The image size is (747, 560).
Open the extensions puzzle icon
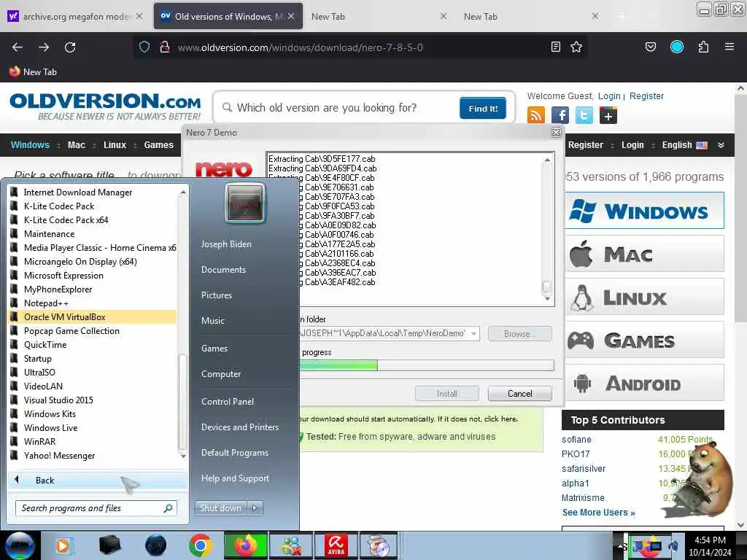click(x=703, y=47)
